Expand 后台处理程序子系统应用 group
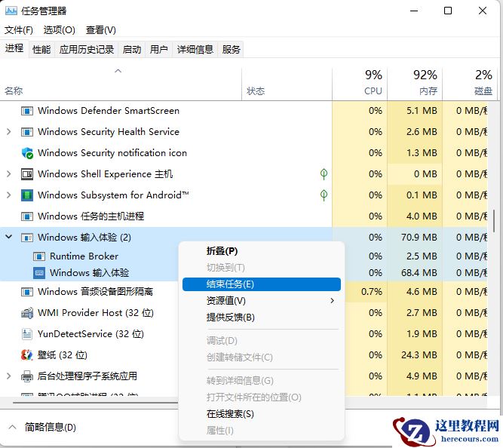Viewport: 503px width, 448px height. [x=8, y=376]
